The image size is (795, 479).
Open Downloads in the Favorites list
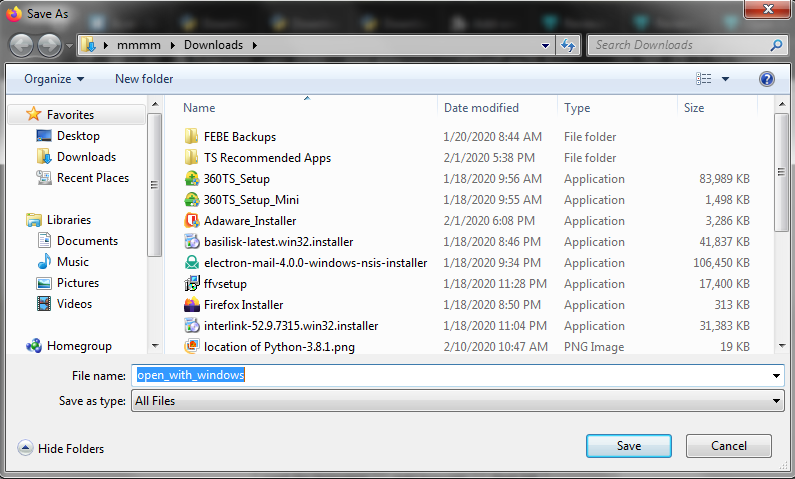click(86, 157)
